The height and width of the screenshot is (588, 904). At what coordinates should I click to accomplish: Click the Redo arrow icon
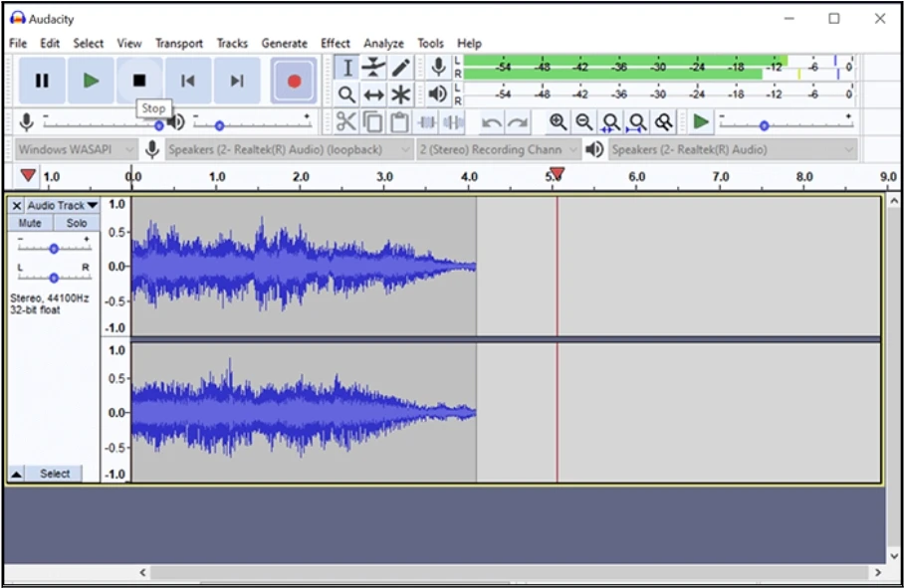(518, 122)
